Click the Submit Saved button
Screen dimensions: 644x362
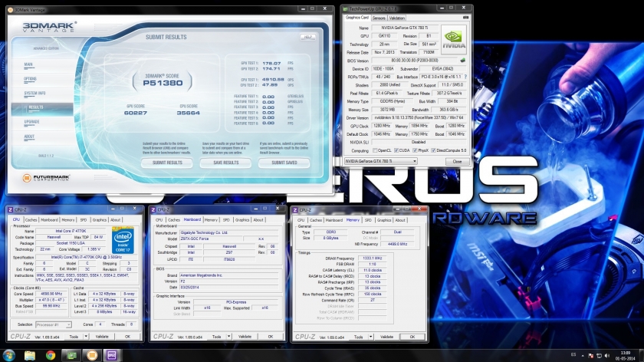284,163
